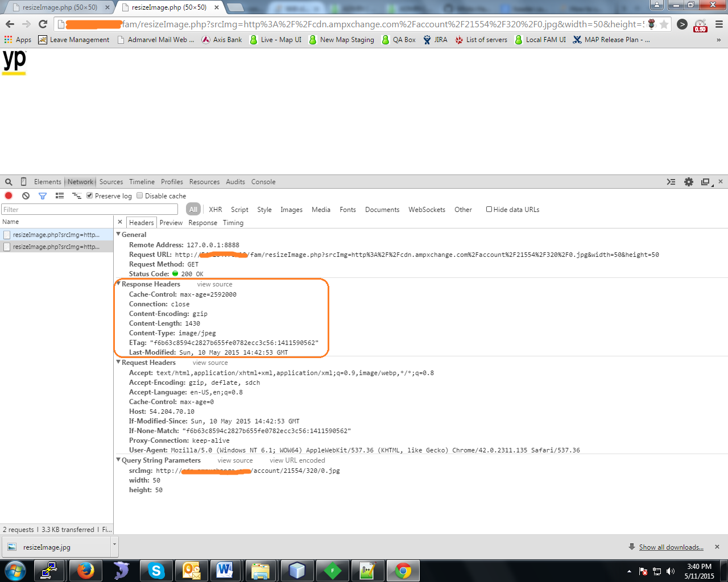Image resolution: width=728 pixels, height=582 pixels.
Task: Filter requests by WebSockets
Action: coord(427,210)
